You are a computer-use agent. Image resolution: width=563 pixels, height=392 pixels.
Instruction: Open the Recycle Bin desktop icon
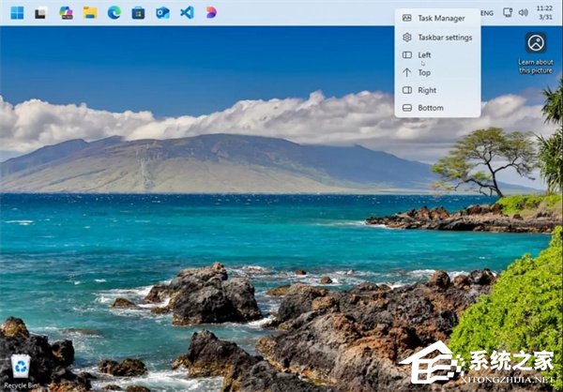(x=21, y=371)
